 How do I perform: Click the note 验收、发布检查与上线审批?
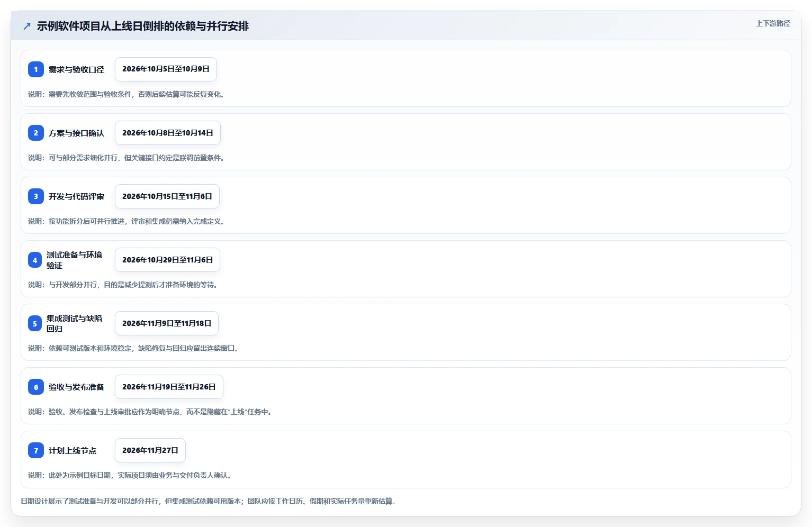pyautogui.click(x=150, y=412)
